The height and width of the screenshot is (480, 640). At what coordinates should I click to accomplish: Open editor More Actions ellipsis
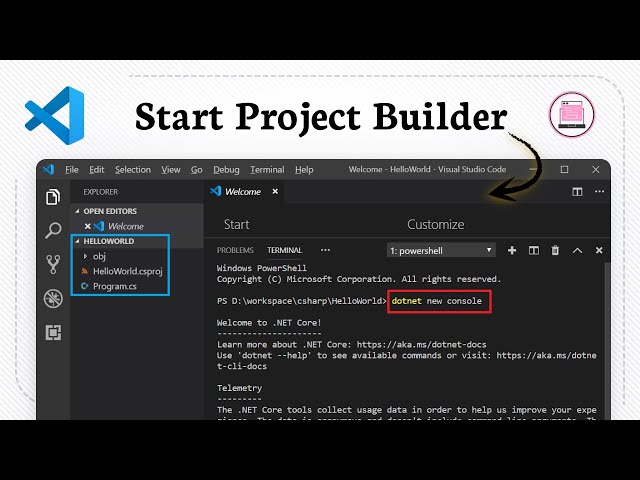point(599,191)
